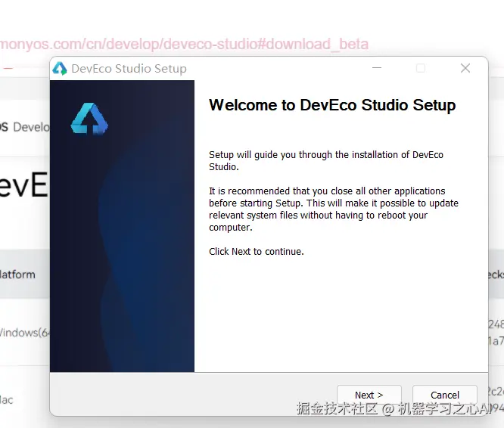The width and height of the screenshot is (504, 428).
Task: Open the deveco-studio download_beta URL in browser
Action: coord(184,44)
